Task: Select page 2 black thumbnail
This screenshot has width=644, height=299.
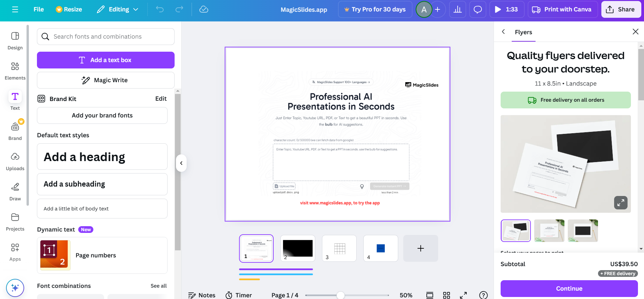Action: 298,248
